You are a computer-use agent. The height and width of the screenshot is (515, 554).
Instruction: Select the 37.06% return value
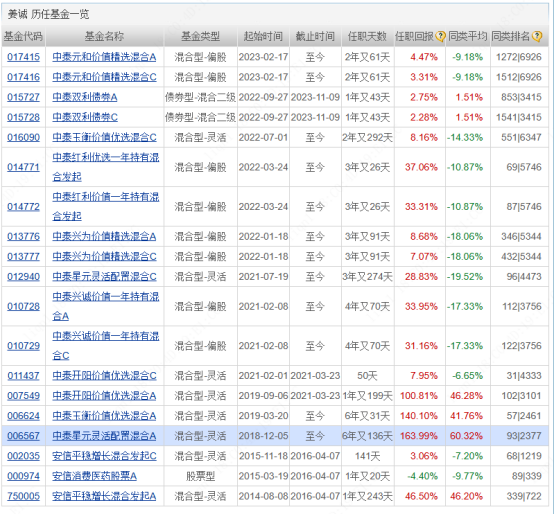(x=421, y=167)
